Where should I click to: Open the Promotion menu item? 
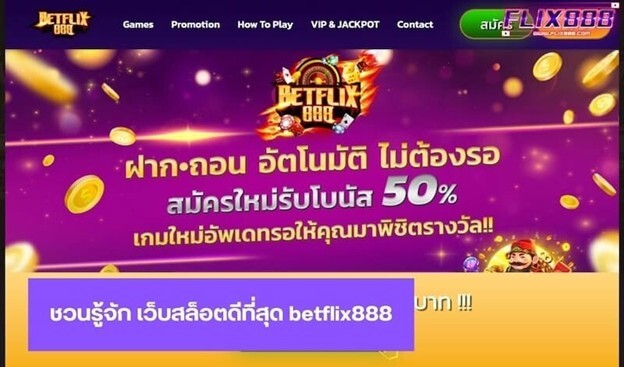195,25
